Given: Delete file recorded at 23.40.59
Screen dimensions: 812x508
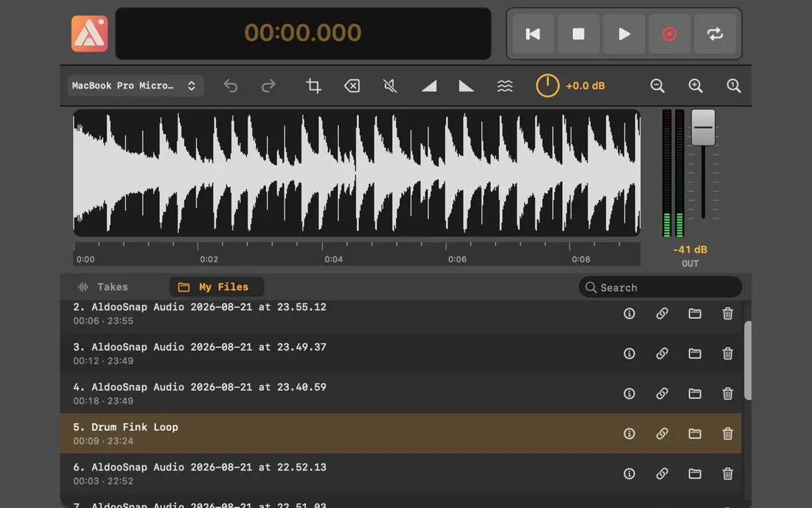Looking at the screenshot, I should click(727, 393).
